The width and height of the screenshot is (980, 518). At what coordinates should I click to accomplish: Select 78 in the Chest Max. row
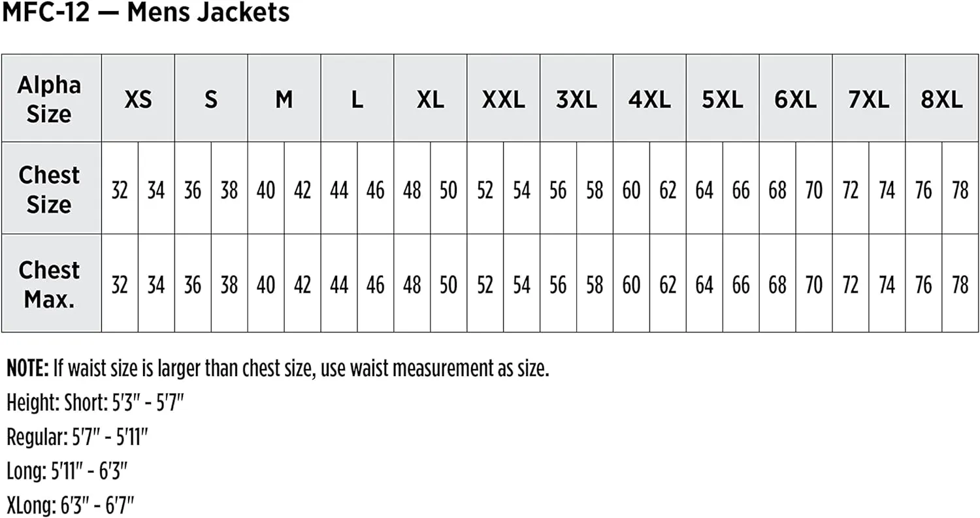[960, 285]
